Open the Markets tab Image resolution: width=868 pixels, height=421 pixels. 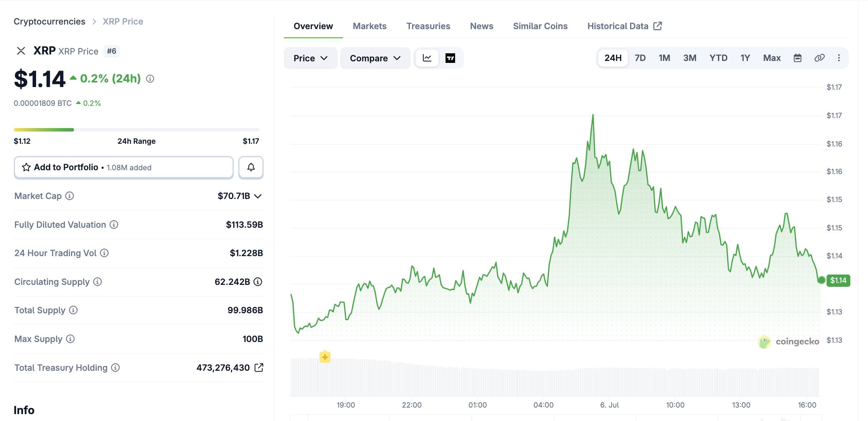370,26
